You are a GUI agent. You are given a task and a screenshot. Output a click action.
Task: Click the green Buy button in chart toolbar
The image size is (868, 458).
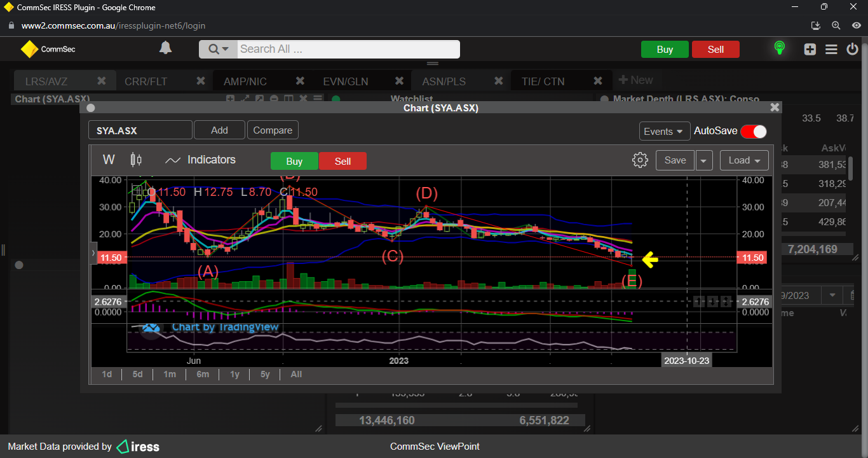(x=294, y=161)
